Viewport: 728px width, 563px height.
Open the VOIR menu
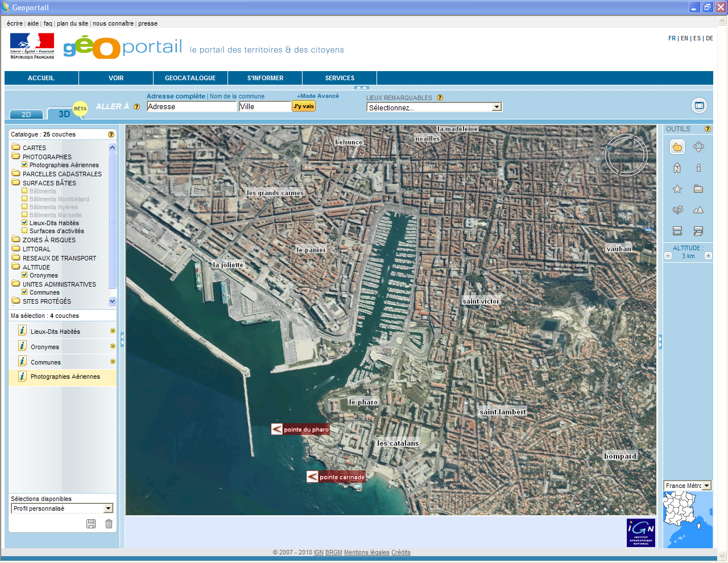(x=116, y=78)
